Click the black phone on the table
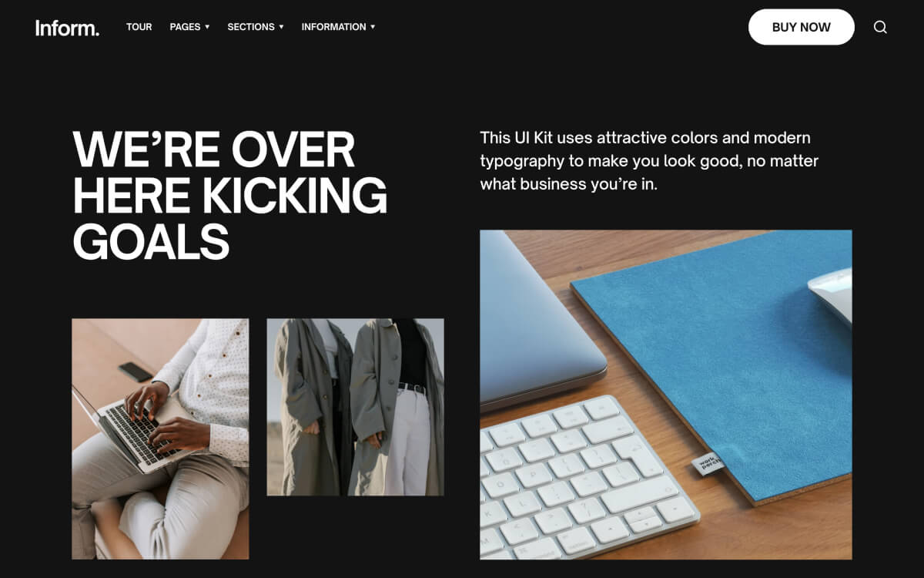Screen dimensions: 924x578 (136, 371)
